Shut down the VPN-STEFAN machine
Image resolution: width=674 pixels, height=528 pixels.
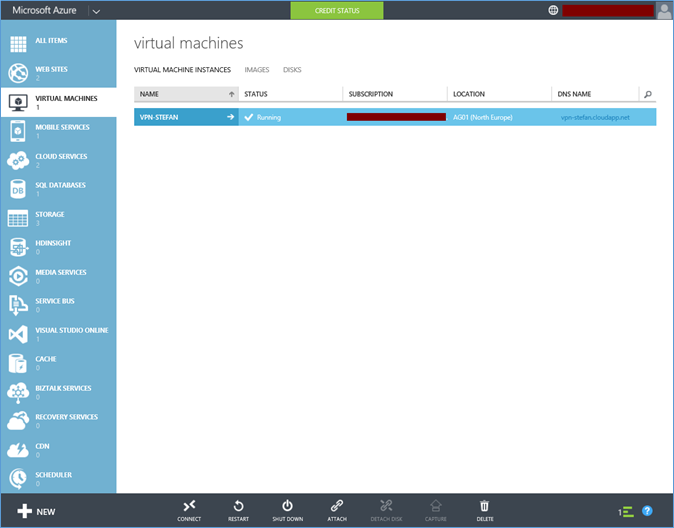coord(288,510)
